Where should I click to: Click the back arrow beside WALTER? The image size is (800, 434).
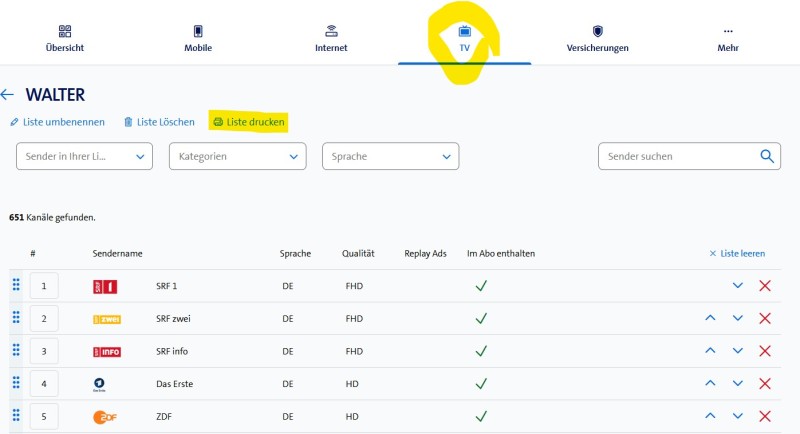8,95
